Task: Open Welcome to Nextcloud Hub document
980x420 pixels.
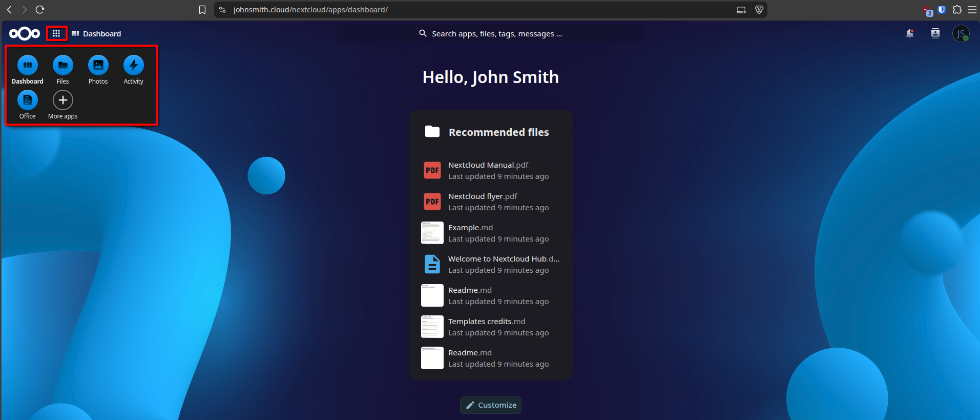Action: coord(491,265)
